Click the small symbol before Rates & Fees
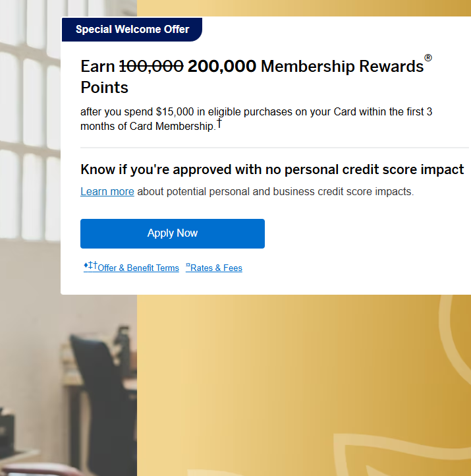The height and width of the screenshot is (476, 471). [x=188, y=266]
